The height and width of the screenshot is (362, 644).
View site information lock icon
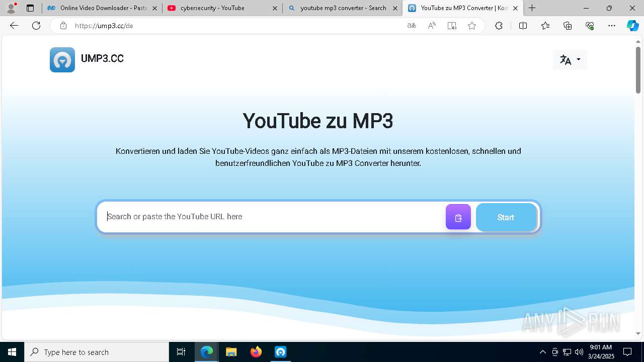click(63, 26)
